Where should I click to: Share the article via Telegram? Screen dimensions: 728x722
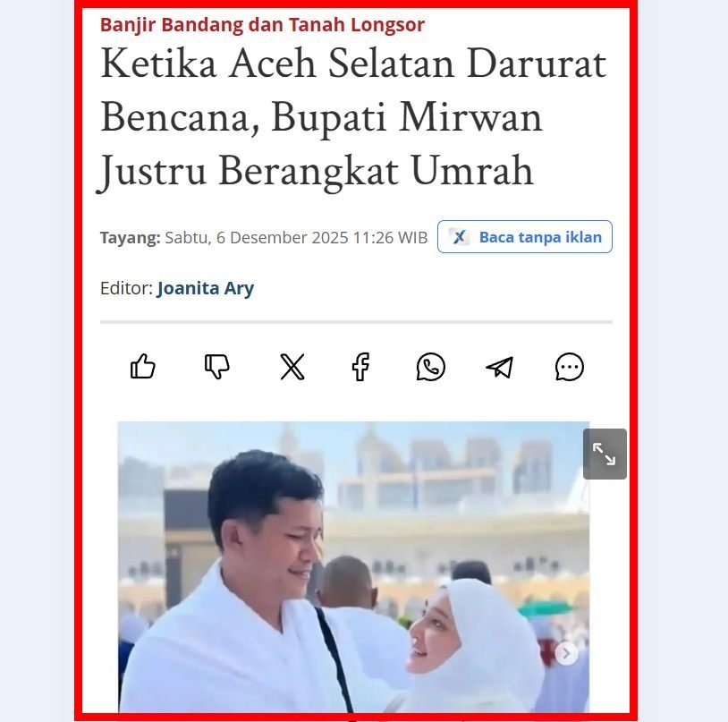tap(500, 368)
